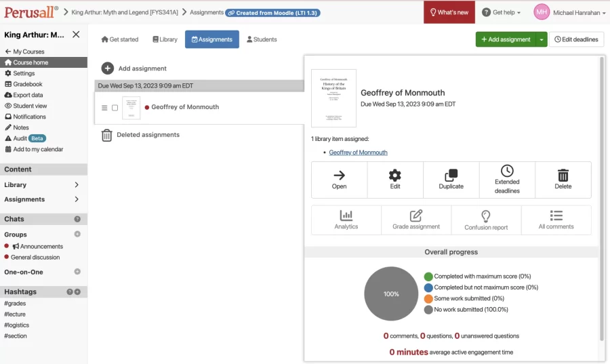This screenshot has height=364, width=610.
Task: Select Export data
Action: point(24,95)
